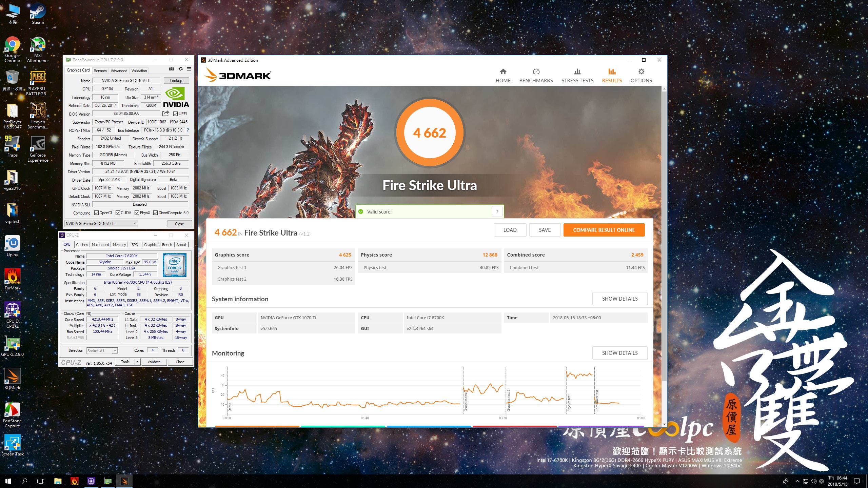Go to 3DMark HOME
Viewport: 868px width, 488px height.
click(503, 76)
